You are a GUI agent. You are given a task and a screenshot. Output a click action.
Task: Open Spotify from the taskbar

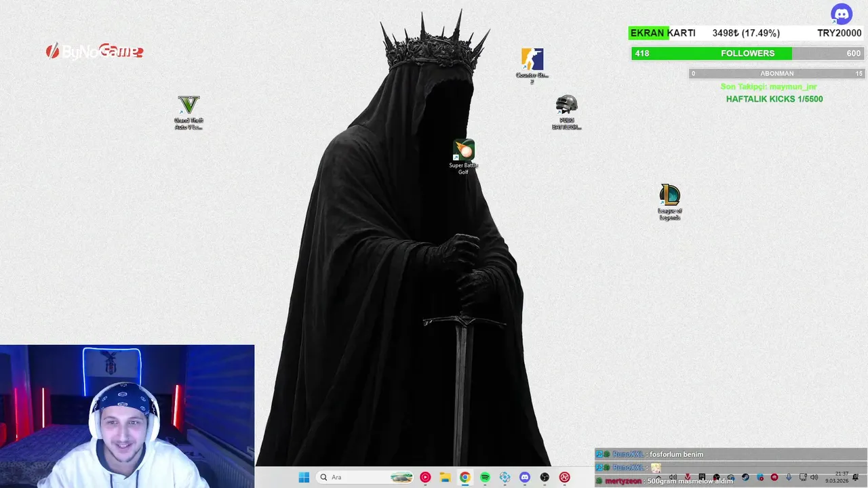(485, 477)
